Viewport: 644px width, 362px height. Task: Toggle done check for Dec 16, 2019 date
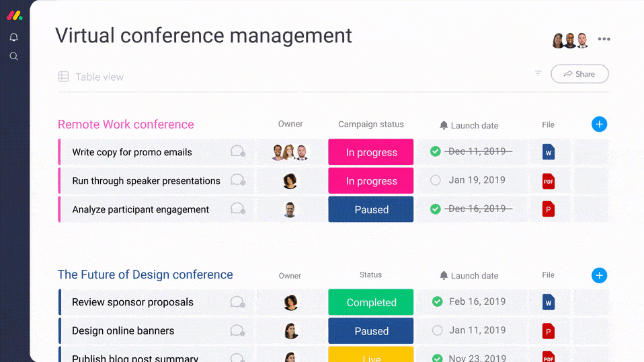point(436,209)
